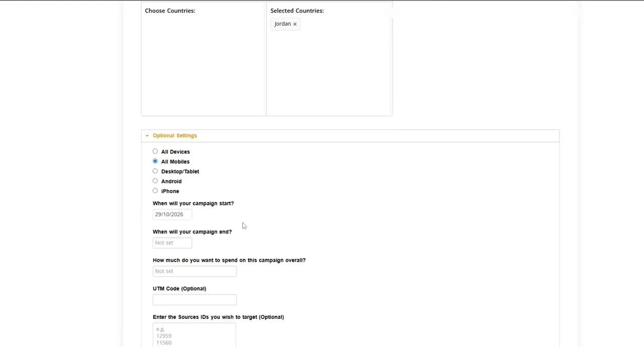Select the All Devices radio option
This screenshot has height=347, width=644.
[x=155, y=152]
